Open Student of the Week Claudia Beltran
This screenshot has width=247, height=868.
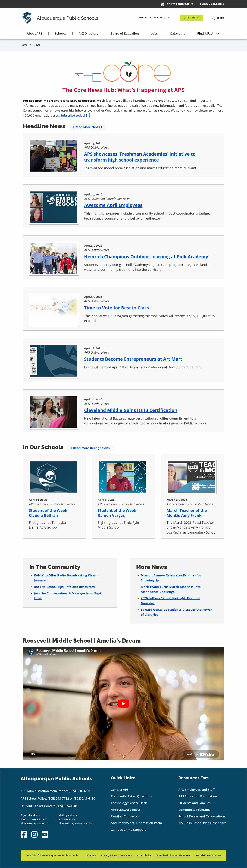pyautogui.click(x=49, y=513)
